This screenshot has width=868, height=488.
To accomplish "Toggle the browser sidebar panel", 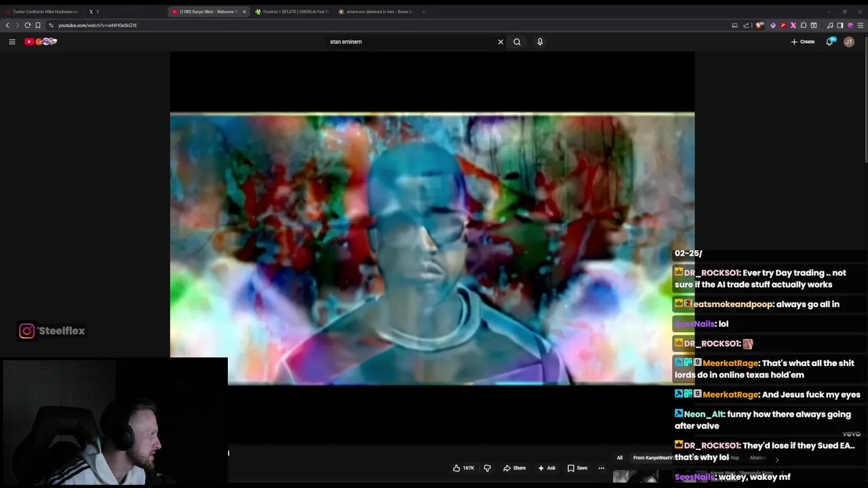I will (x=840, y=25).
